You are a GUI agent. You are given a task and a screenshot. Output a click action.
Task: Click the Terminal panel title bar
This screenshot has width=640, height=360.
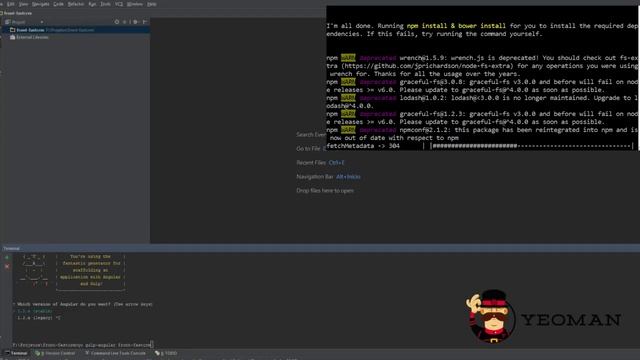pos(320,248)
